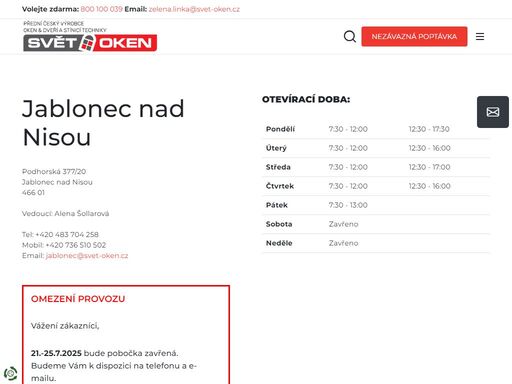Click Pátek hours 7:30 - 13:00

coord(348,205)
